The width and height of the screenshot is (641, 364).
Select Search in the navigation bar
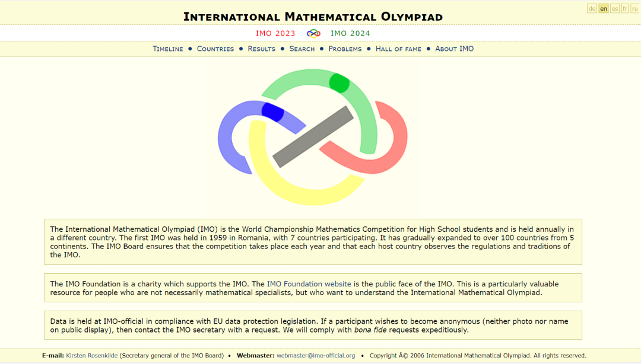tap(302, 49)
